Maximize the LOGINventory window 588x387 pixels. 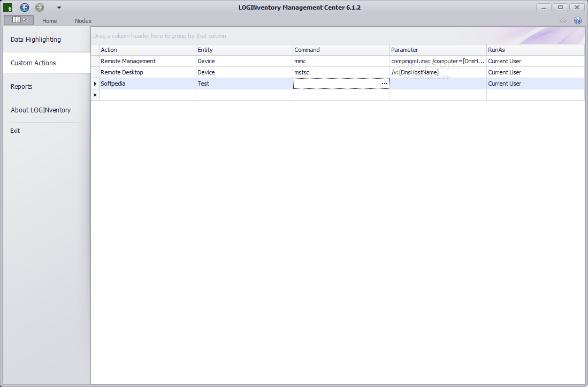tap(560, 7)
